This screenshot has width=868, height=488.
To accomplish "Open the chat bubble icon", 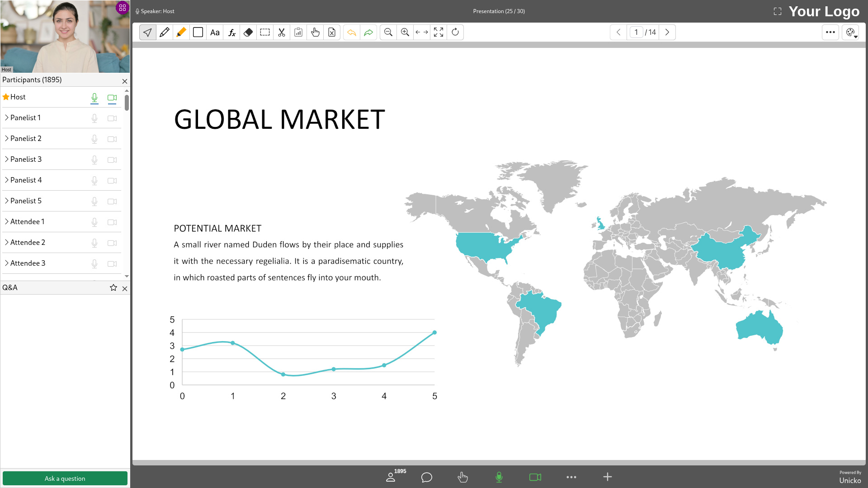I will 427,477.
